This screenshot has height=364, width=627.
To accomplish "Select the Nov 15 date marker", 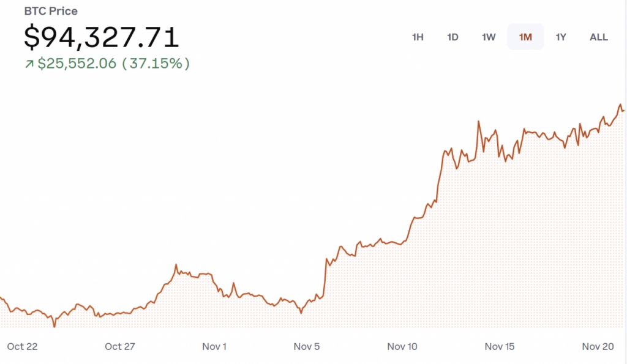I will coord(500,347).
